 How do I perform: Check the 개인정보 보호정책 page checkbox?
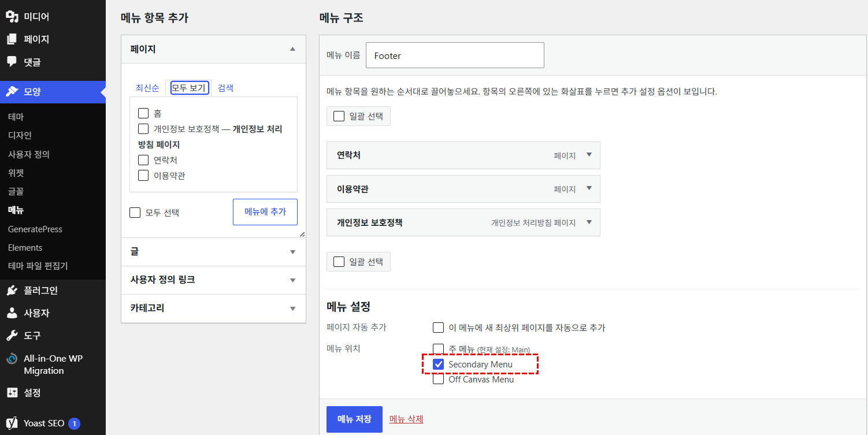[143, 129]
